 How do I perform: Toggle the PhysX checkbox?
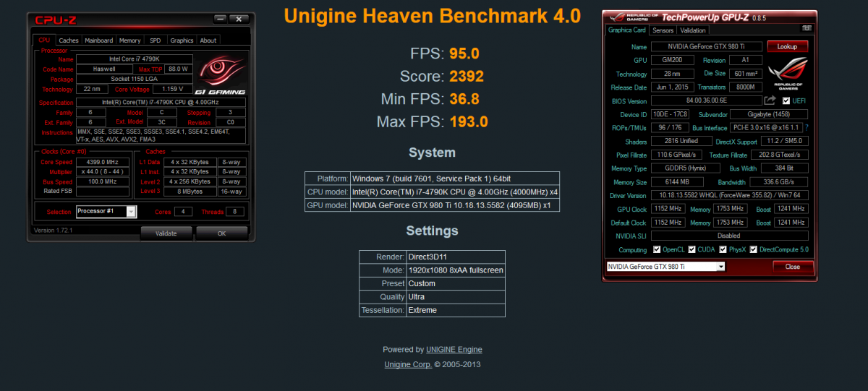point(722,249)
